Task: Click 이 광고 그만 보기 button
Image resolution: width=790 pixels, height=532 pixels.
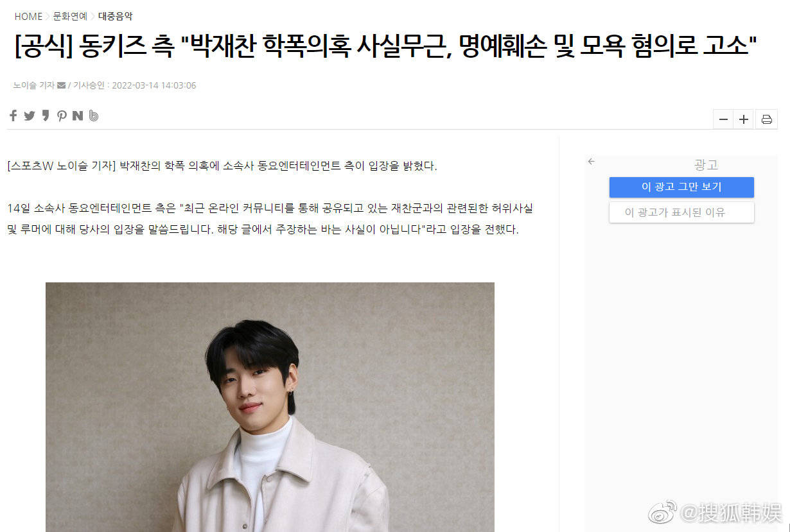Action: (681, 187)
